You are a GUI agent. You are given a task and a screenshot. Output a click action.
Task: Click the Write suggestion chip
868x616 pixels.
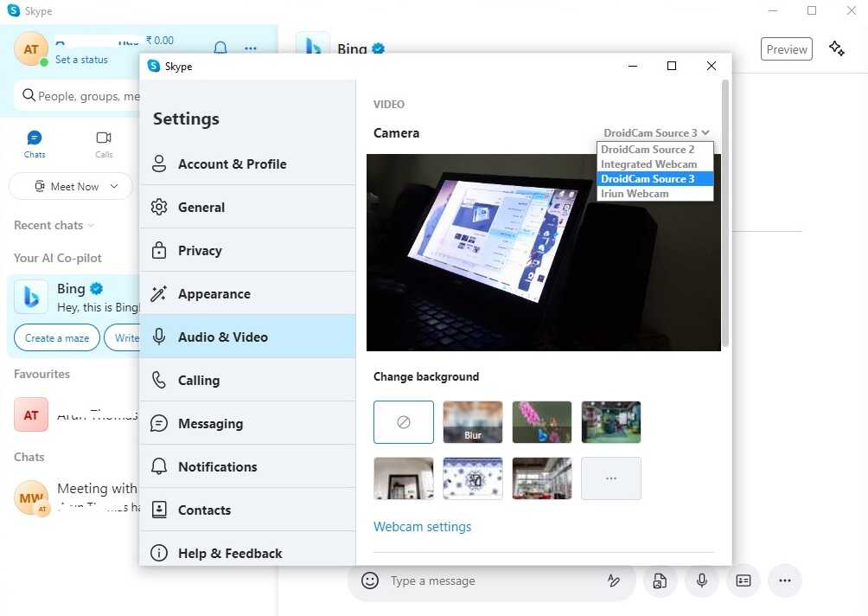[x=123, y=338]
